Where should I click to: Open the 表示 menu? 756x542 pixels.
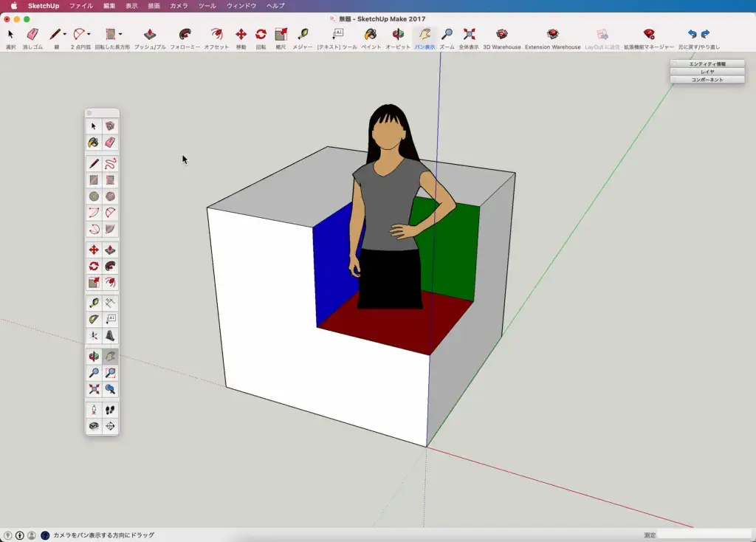click(x=131, y=6)
